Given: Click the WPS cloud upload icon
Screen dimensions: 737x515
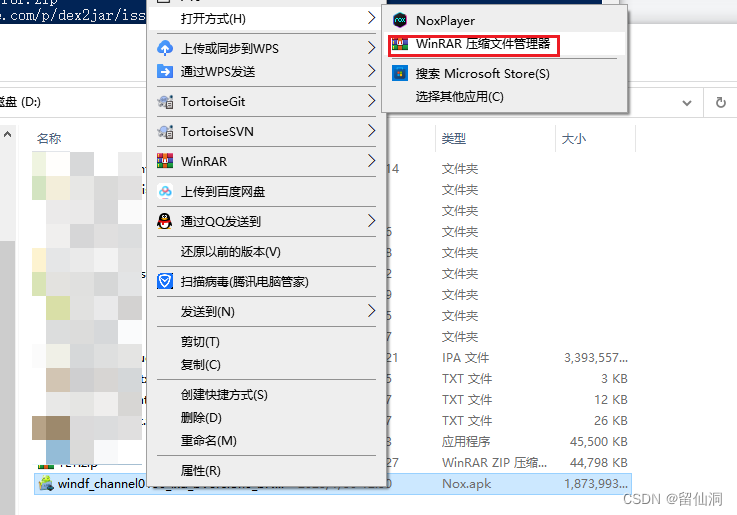Looking at the screenshot, I should point(165,48).
